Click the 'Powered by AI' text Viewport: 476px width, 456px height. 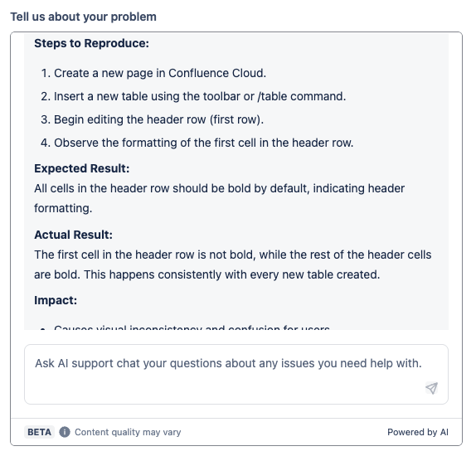(x=418, y=432)
